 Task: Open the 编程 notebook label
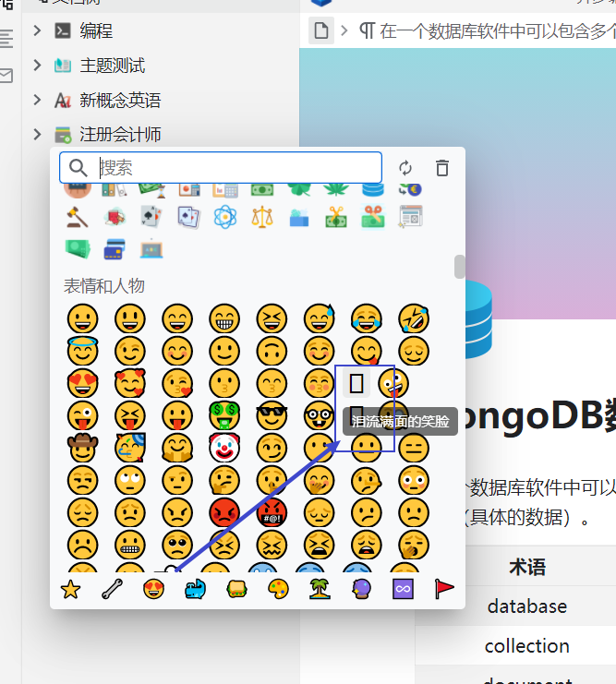(x=96, y=31)
